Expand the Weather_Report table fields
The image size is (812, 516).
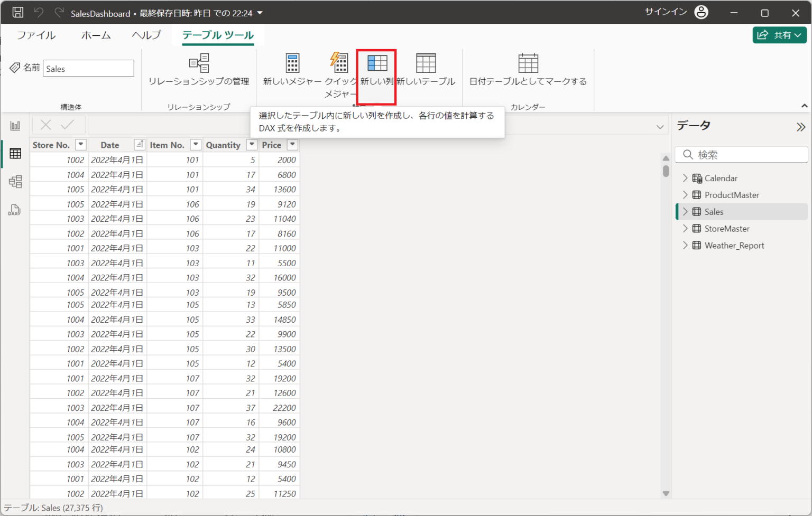tap(685, 246)
